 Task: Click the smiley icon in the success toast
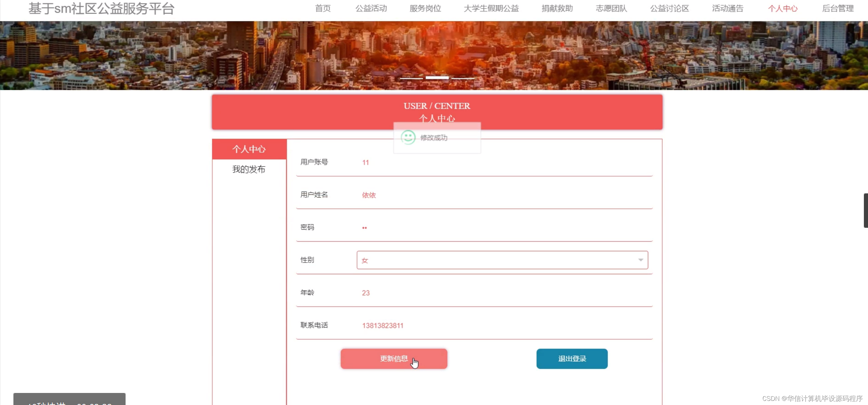[409, 138]
